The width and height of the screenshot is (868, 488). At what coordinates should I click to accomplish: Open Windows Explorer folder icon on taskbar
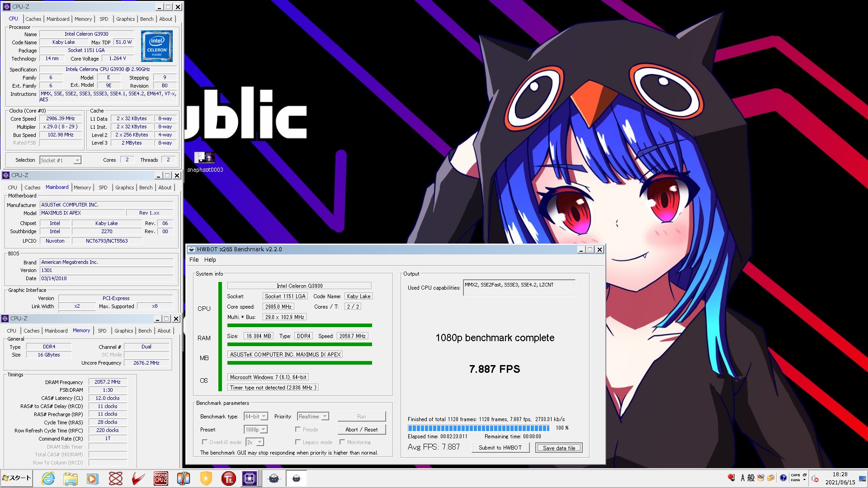coord(70,479)
